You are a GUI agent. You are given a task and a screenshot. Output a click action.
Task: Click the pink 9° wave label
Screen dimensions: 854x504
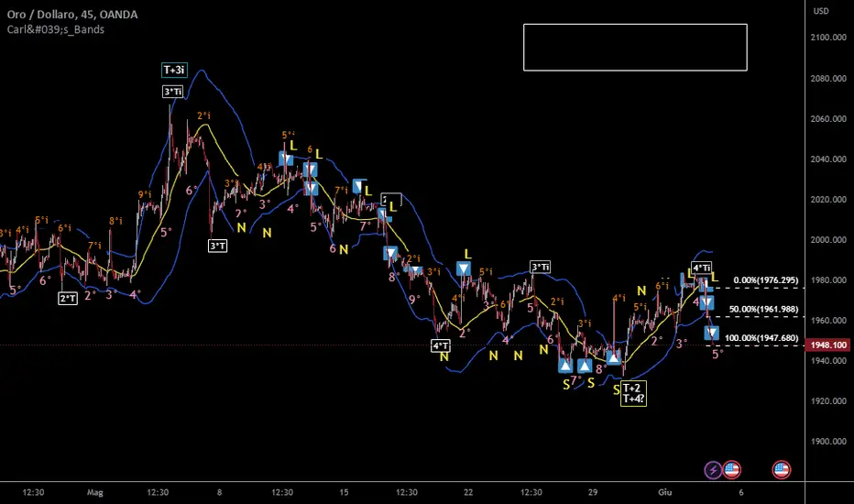[x=414, y=299]
